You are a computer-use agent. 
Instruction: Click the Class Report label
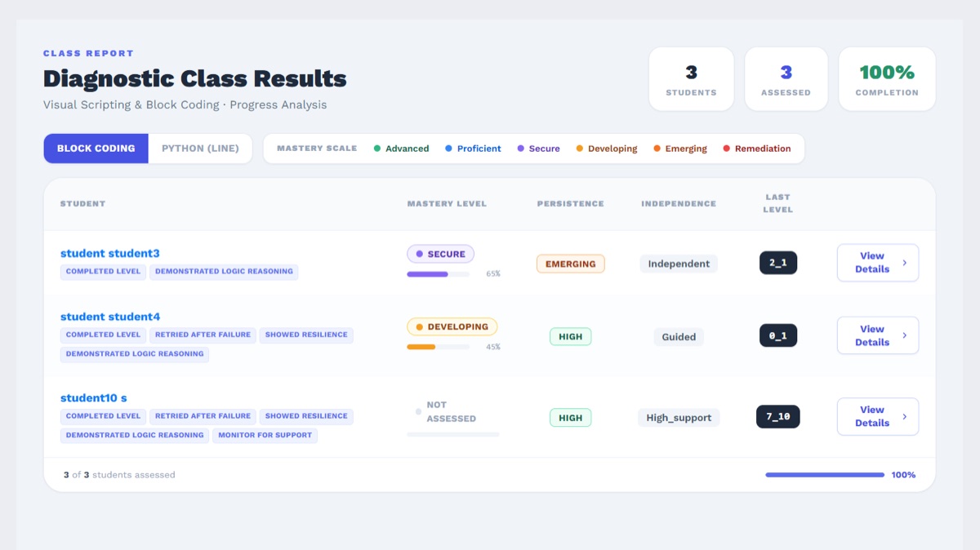88,53
